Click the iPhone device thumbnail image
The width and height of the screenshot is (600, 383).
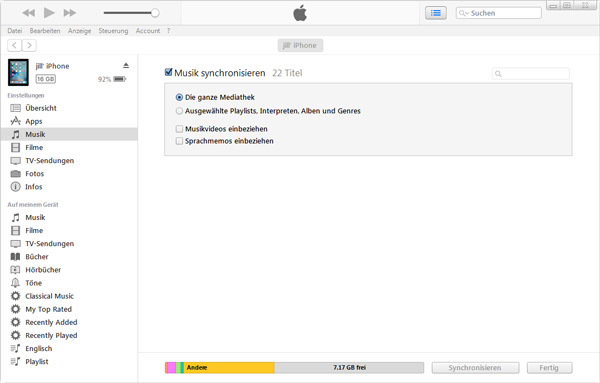point(18,72)
